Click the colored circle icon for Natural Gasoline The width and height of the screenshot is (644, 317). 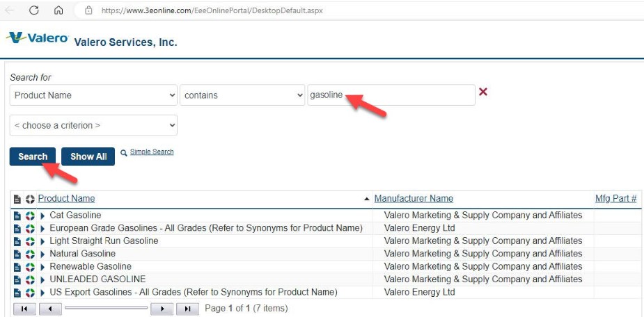tap(30, 254)
